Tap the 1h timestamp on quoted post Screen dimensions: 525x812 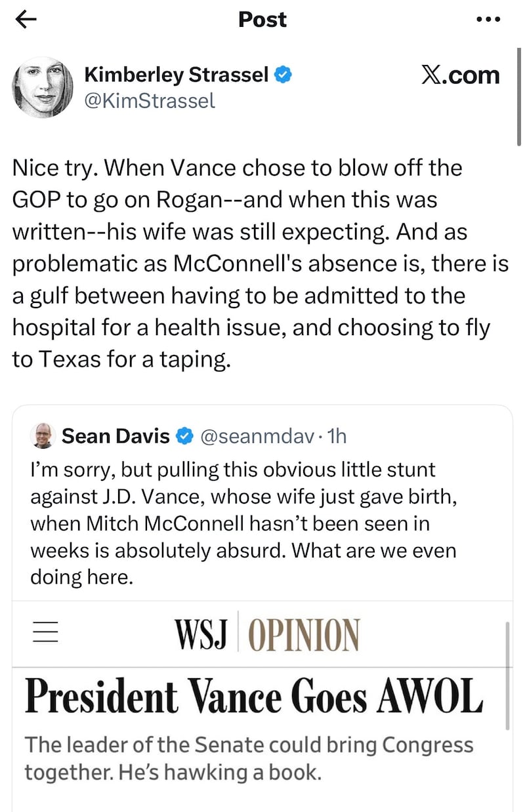(336, 436)
